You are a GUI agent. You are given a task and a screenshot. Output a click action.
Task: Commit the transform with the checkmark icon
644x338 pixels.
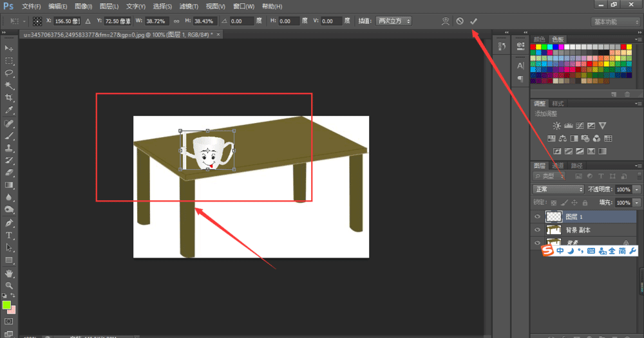pyautogui.click(x=474, y=21)
